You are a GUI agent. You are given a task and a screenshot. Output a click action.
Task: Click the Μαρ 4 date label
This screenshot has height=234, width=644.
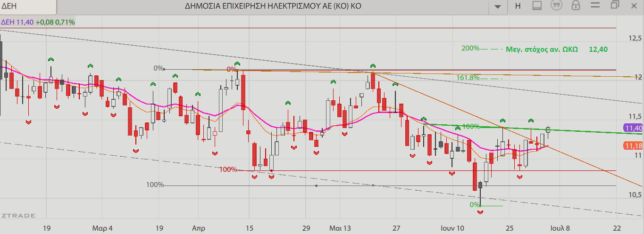102,228
